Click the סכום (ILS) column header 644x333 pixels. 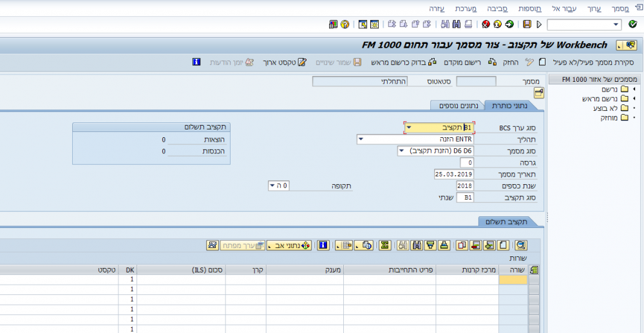coord(181,270)
